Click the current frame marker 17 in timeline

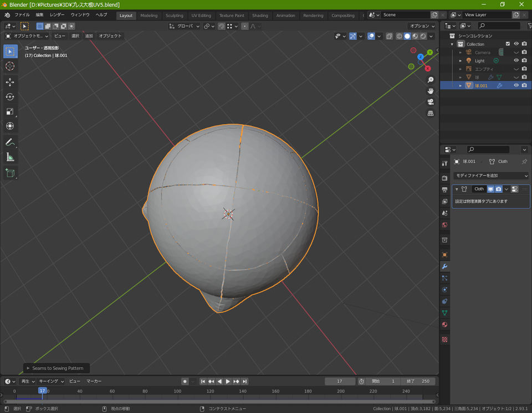(42, 391)
